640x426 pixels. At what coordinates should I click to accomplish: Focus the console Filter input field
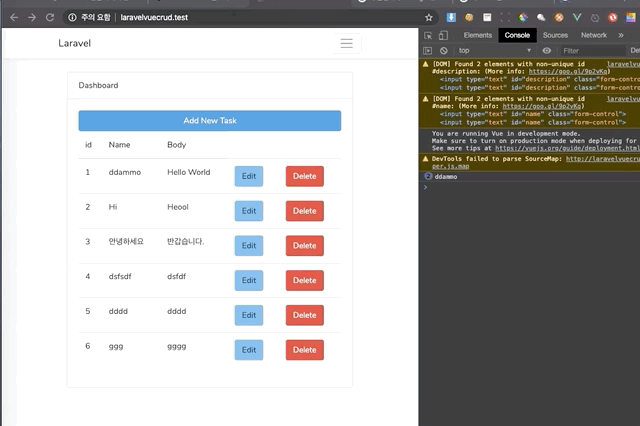(592, 51)
